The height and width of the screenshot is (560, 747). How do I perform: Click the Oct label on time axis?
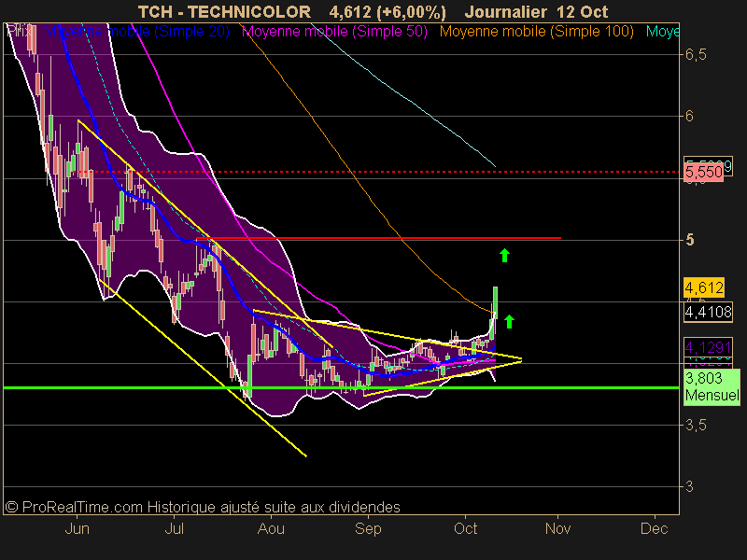point(465,528)
